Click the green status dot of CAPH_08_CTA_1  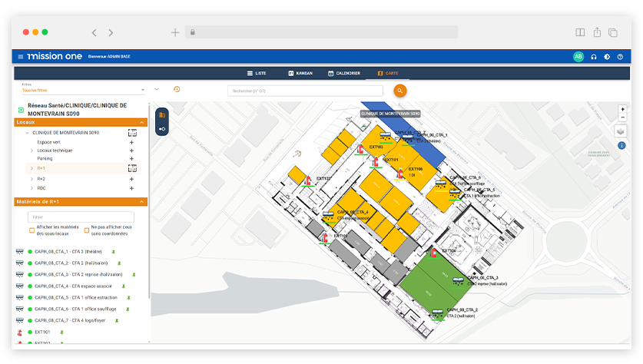coord(29,252)
